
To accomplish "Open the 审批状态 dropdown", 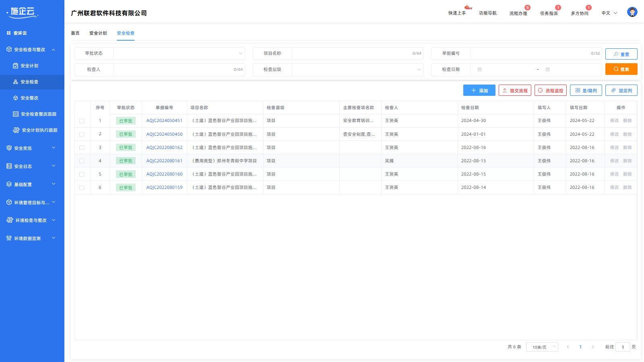I will (x=179, y=53).
